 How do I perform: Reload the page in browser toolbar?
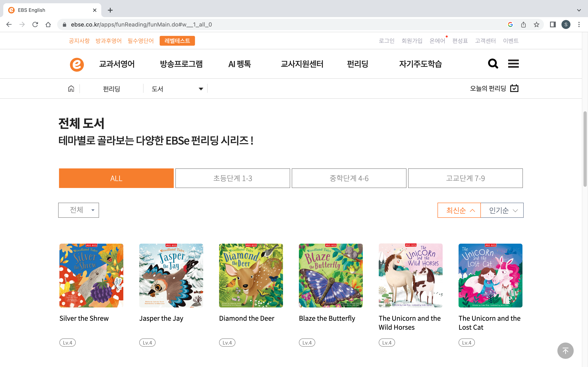click(x=35, y=24)
